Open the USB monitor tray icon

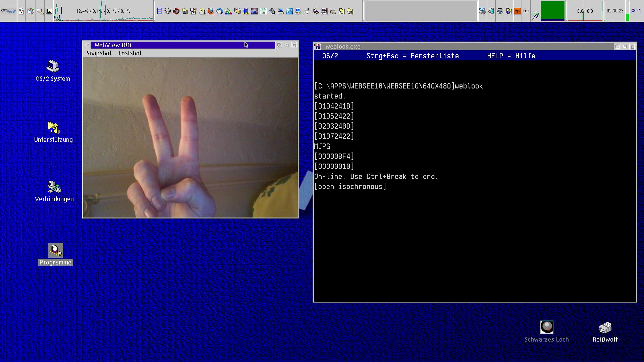[482, 11]
